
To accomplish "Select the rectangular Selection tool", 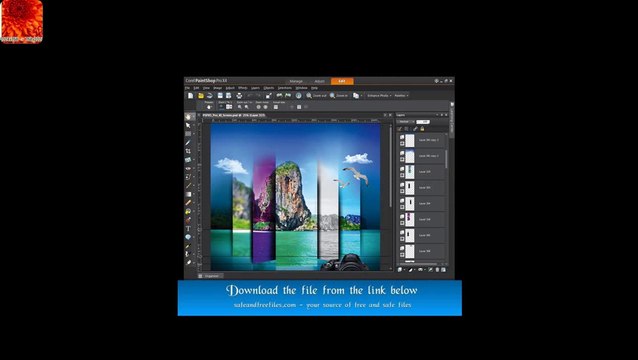I will (188, 134).
